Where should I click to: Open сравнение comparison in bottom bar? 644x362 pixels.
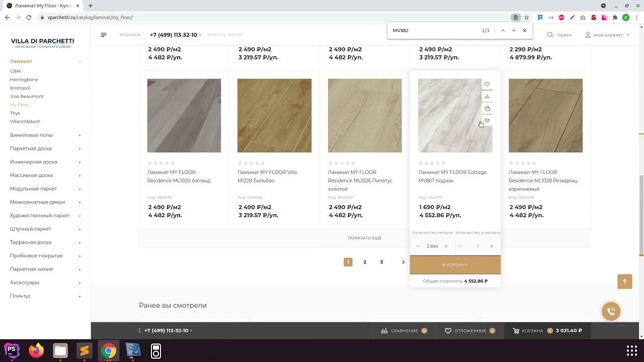pos(404,331)
